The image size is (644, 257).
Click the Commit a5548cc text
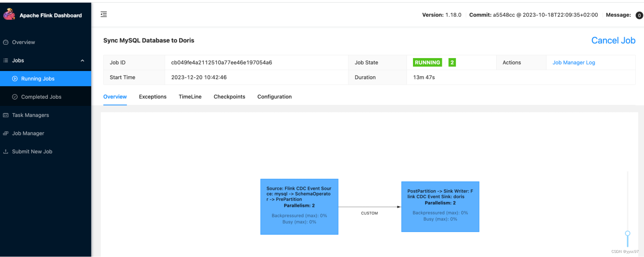tap(533, 15)
